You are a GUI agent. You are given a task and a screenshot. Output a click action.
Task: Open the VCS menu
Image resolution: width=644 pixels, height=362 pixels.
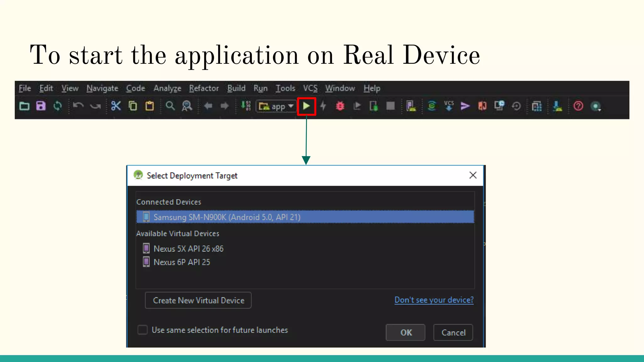(x=310, y=88)
